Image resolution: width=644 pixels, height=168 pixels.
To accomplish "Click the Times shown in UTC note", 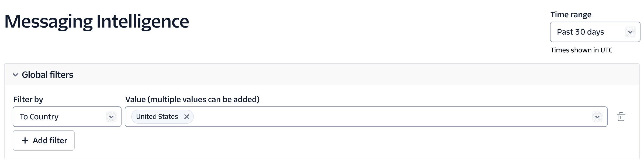I will click(581, 50).
